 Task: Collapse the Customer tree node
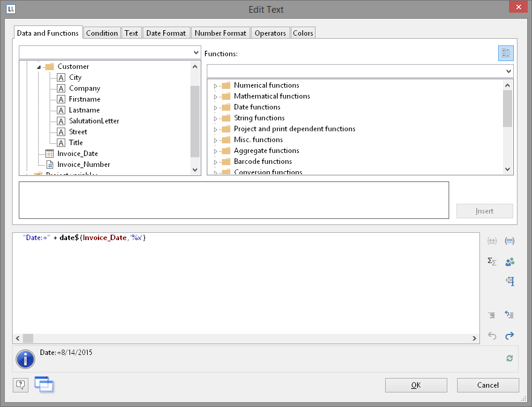coord(39,67)
